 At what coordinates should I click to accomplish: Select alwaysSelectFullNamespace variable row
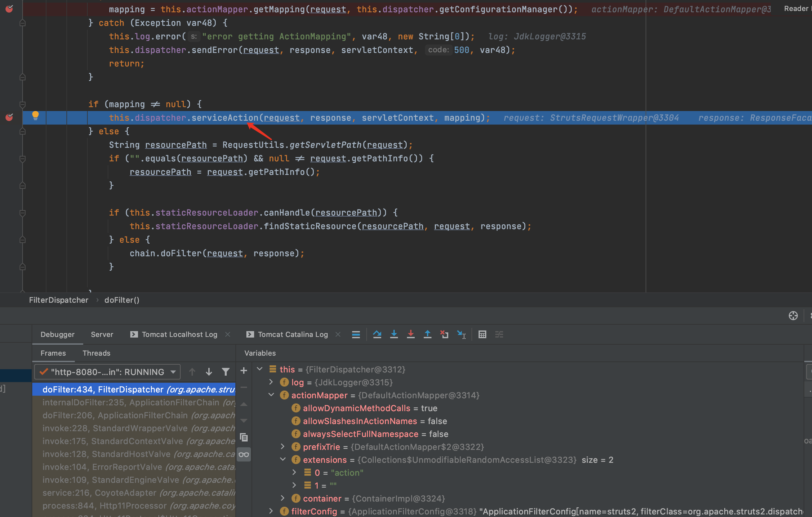click(x=528, y=434)
